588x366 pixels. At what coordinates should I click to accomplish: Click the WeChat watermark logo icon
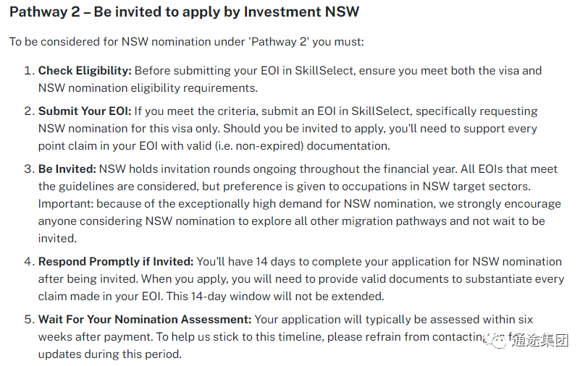pyautogui.click(x=495, y=340)
